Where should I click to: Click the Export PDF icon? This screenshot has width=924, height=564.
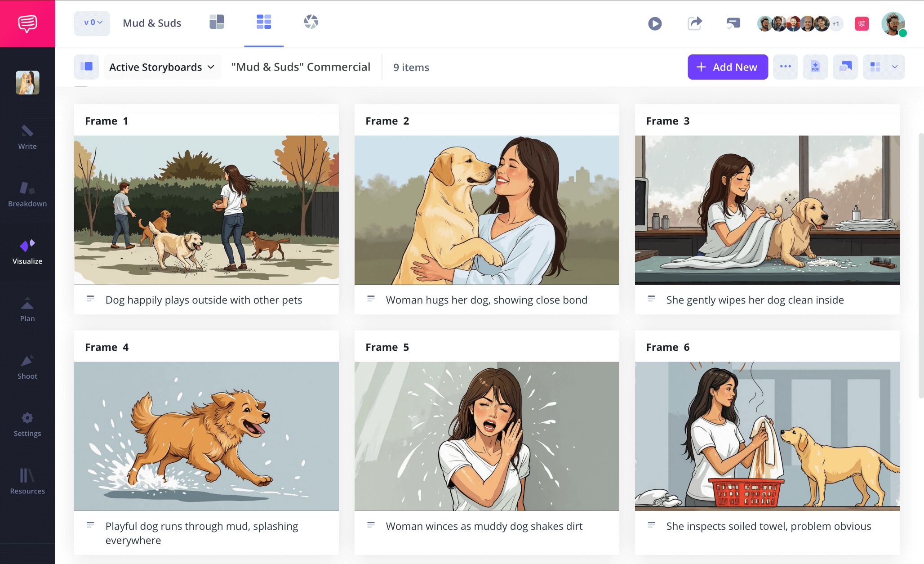(x=815, y=67)
